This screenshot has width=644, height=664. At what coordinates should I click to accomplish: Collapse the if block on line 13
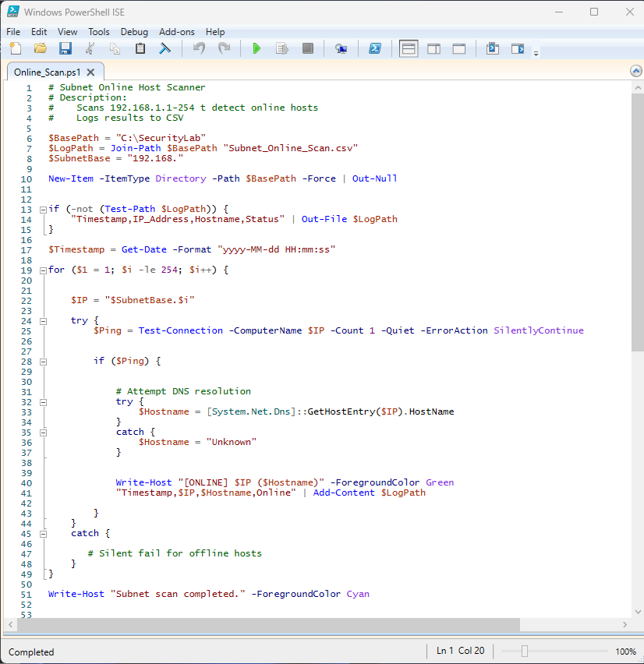[x=42, y=209]
